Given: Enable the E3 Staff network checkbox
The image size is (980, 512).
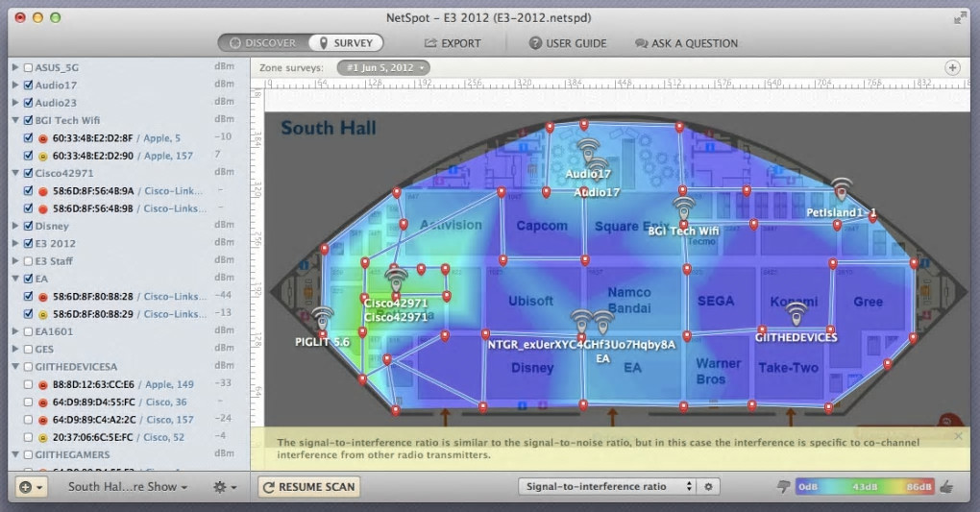Looking at the screenshot, I should pos(28,260).
